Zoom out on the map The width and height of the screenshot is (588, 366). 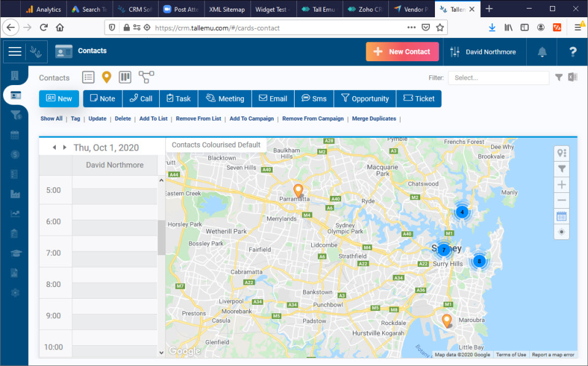[562, 200]
